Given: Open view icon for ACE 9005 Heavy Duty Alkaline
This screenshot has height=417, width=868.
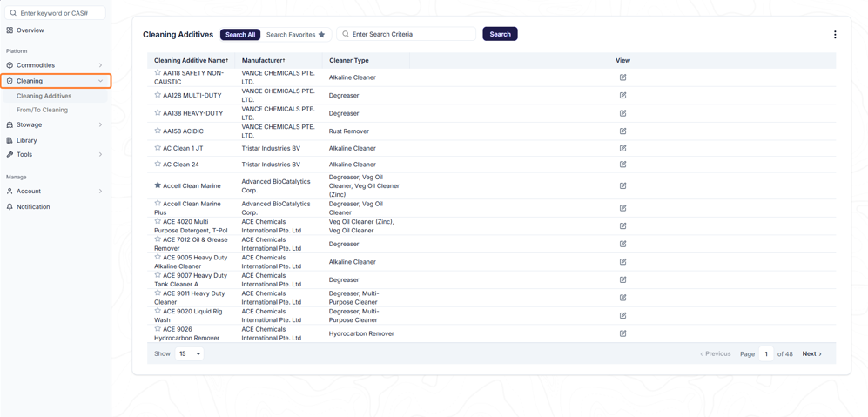Looking at the screenshot, I should pyautogui.click(x=622, y=261).
